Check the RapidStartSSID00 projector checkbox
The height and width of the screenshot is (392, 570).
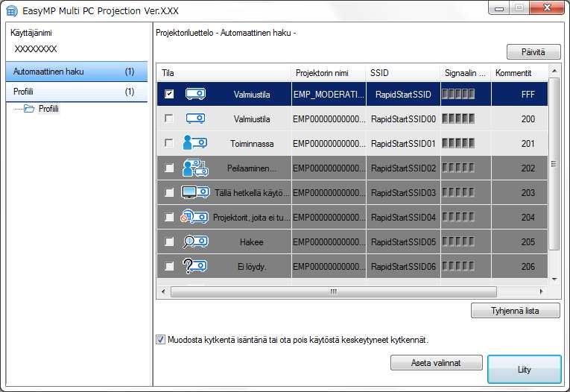point(169,118)
